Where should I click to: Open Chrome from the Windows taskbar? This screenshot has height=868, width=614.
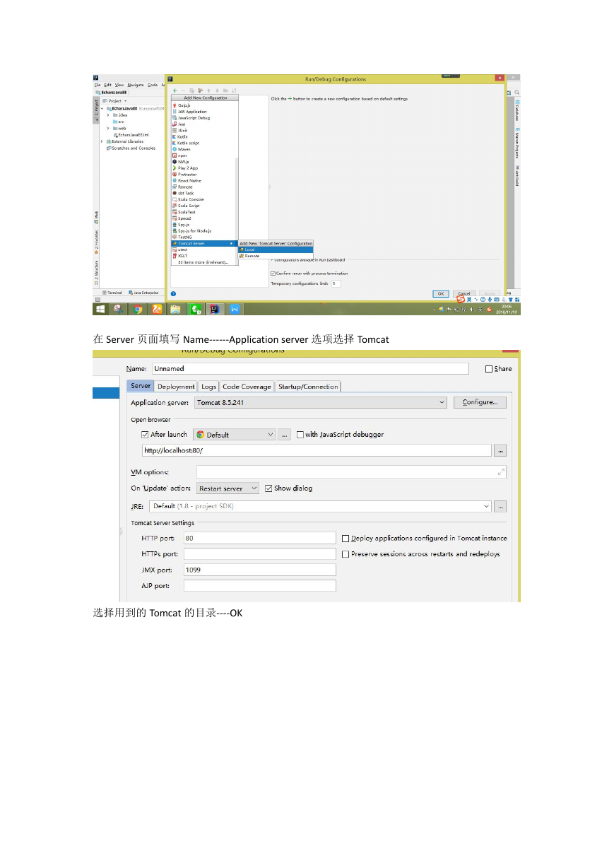[138, 309]
